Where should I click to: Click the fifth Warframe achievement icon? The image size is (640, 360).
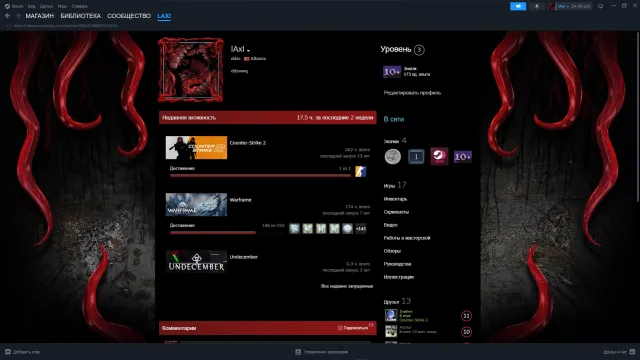347,229
